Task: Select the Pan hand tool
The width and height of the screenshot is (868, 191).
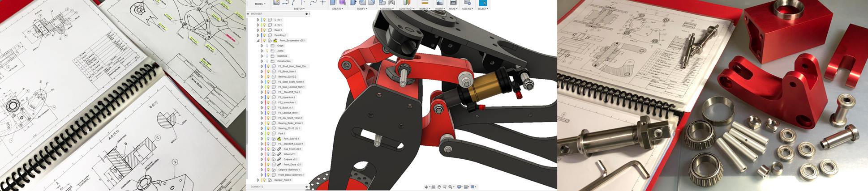Action: coord(439,187)
